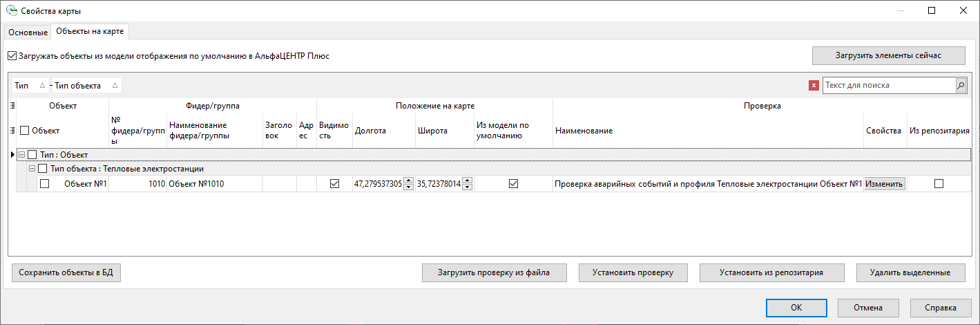Collapse the Тепловые электростанции group row
This screenshot has width=980, height=325.
tap(32, 169)
